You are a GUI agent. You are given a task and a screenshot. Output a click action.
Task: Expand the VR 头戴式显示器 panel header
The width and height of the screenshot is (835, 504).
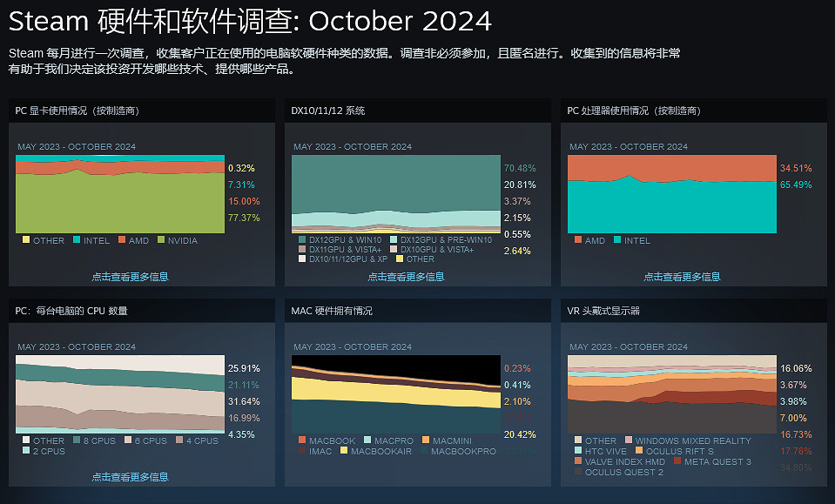click(609, 310)
